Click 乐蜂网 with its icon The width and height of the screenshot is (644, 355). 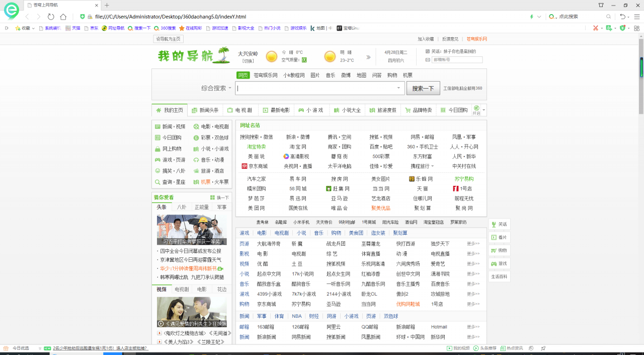click(x=421, y=179)
